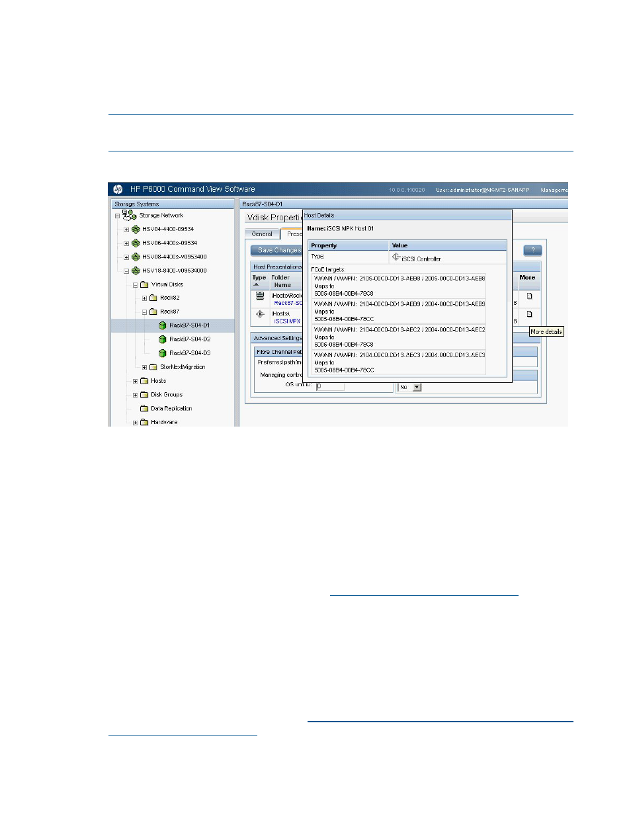
Task: Expand the HSV08-4400s-v0953400 node
Action: point(126,257)
